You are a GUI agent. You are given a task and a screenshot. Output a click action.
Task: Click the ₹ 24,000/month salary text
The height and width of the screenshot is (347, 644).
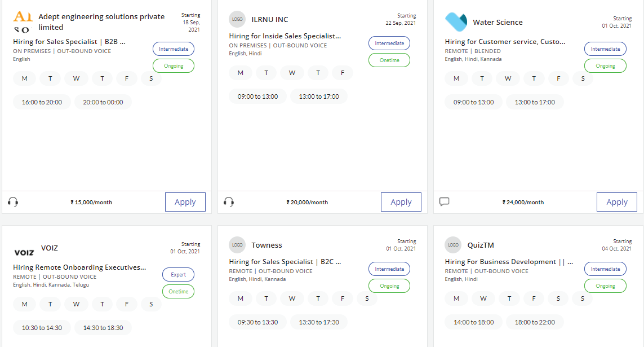[523, 203]
